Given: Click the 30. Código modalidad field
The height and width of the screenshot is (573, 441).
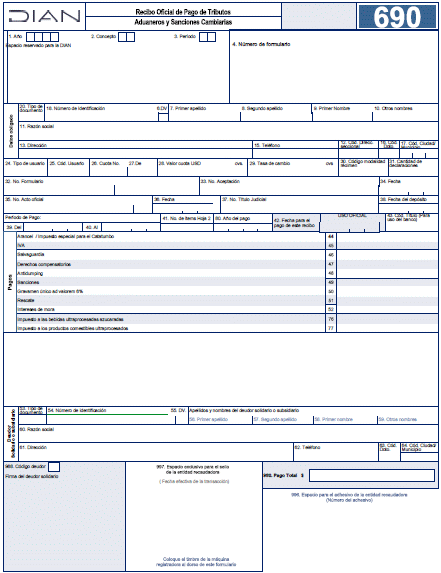Looking at the screenshot, I should click(x=363, y=168).
